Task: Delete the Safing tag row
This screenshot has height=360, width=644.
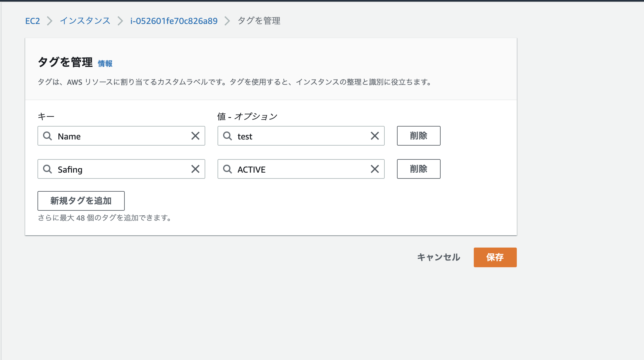Action: 418,169
